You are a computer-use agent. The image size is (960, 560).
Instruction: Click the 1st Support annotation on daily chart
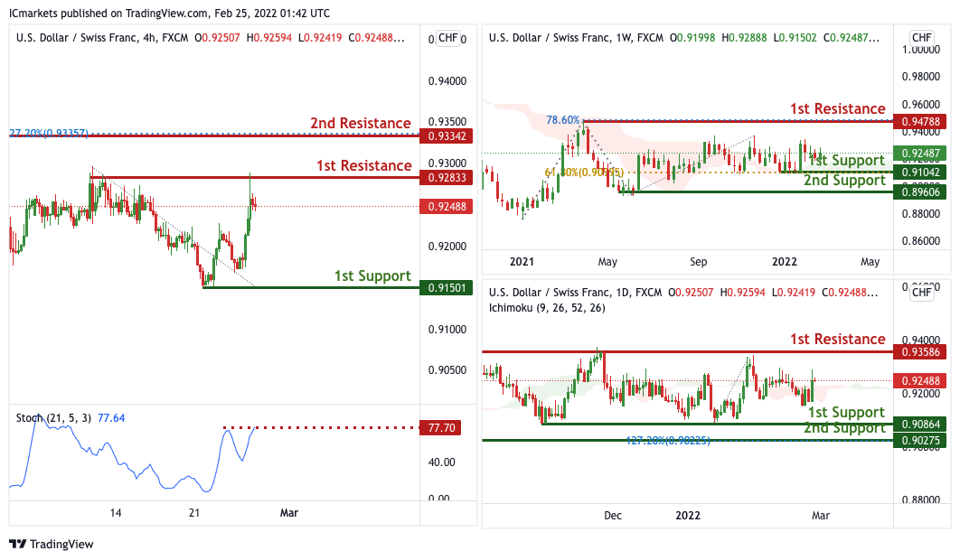[846, 412]
